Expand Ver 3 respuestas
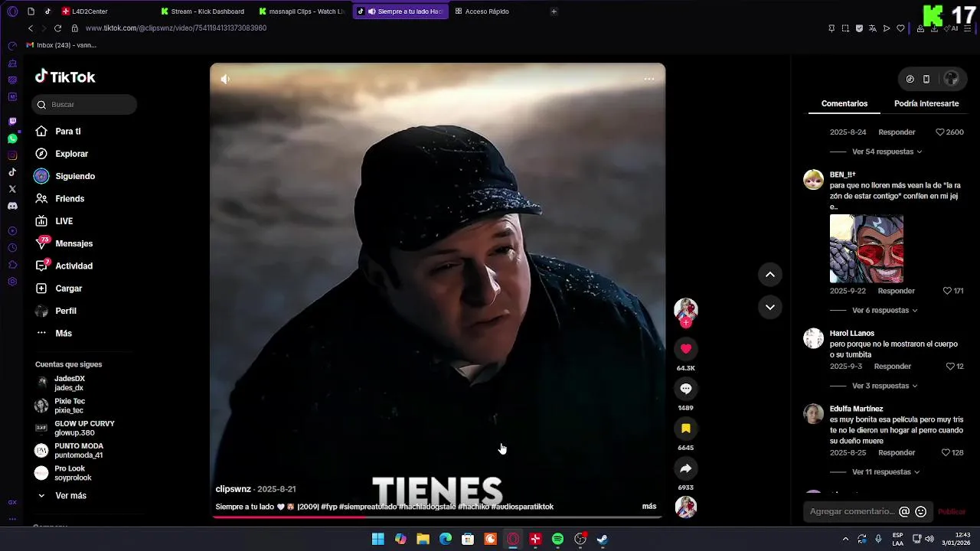The height and width of the screenshot is (551, 980). [884, 386]
